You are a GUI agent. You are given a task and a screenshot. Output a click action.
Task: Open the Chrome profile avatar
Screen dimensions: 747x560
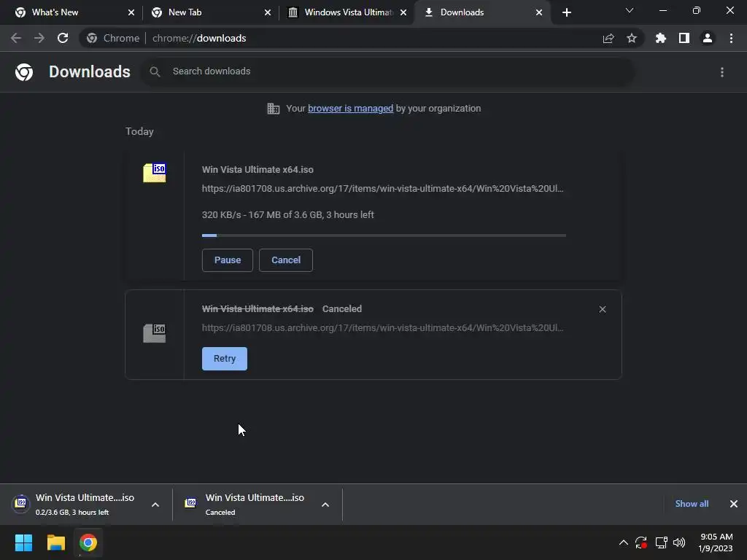tap(708, 38)
